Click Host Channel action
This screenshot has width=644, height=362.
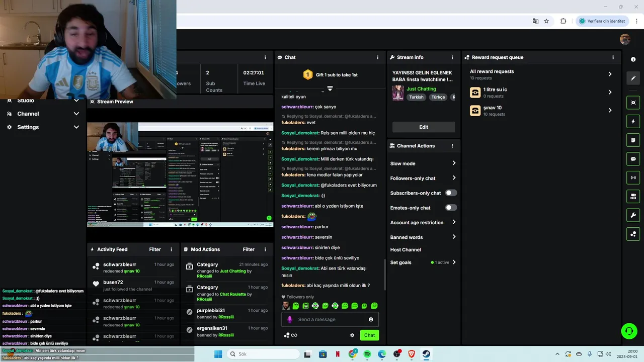[406, 250]
